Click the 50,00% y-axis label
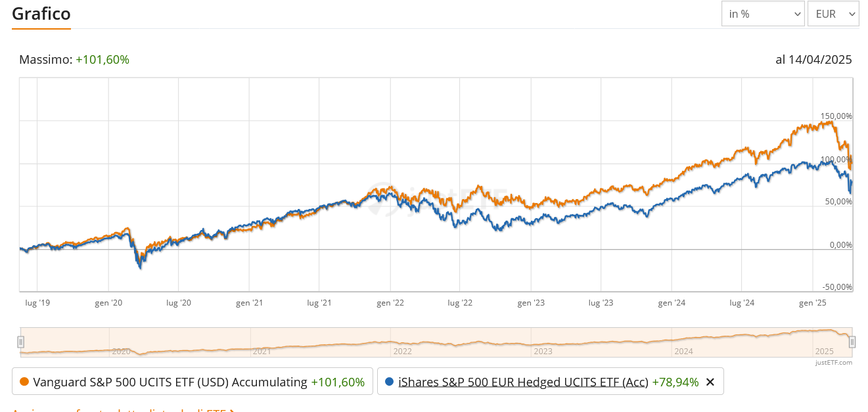868x412 pixels. (838, 202)
